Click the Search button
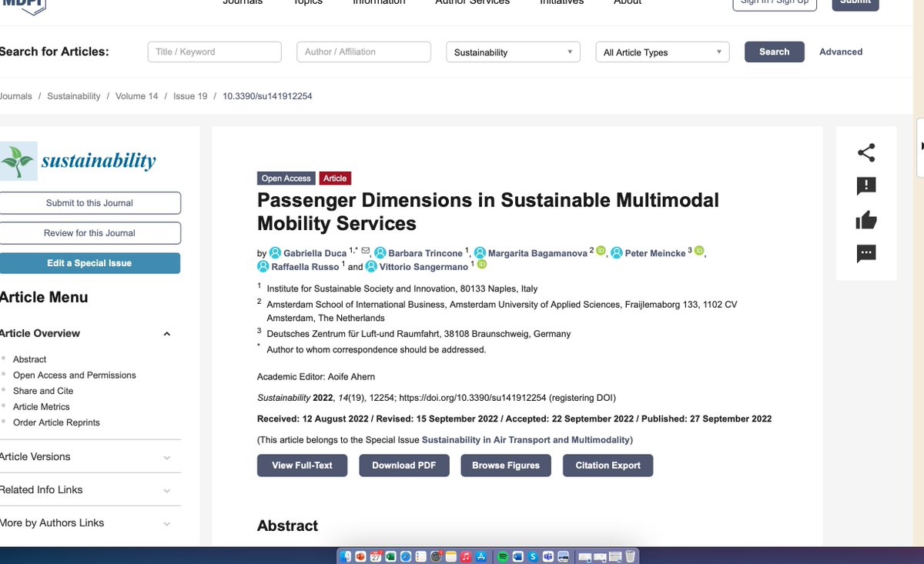The height and width of the screenshot is (564, 924). (774, 52)
